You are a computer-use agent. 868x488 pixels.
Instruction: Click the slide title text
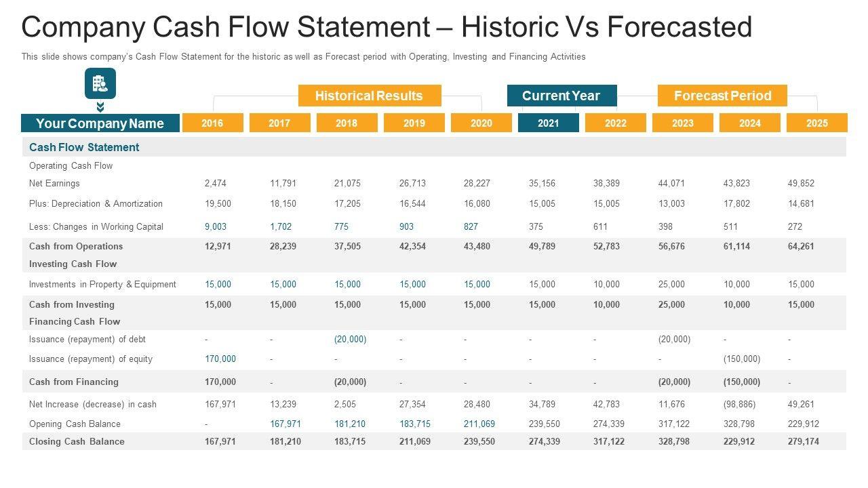click(x=387, y=28)
